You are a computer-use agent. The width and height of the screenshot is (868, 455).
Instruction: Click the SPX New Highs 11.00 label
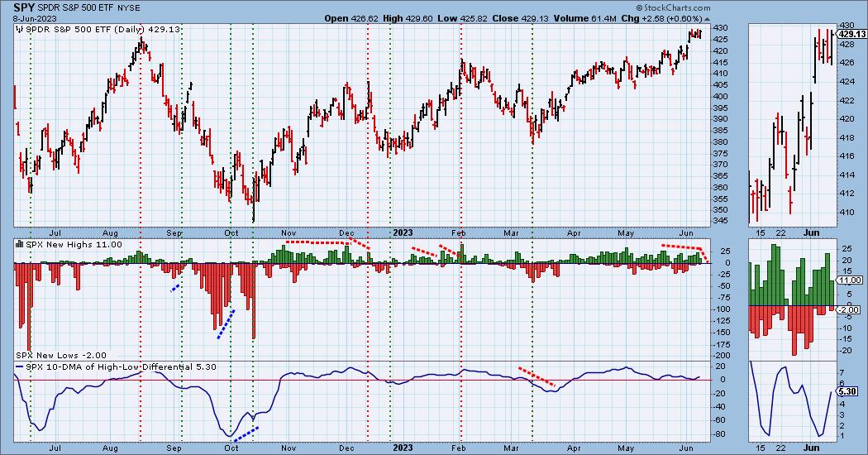pos(73,244)
